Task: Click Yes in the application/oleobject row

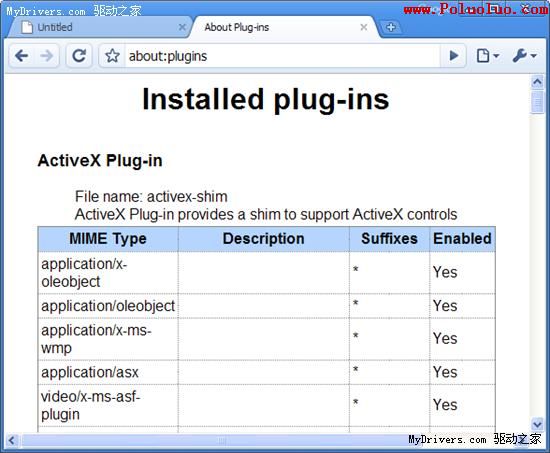Action: [x=445, y=306]
